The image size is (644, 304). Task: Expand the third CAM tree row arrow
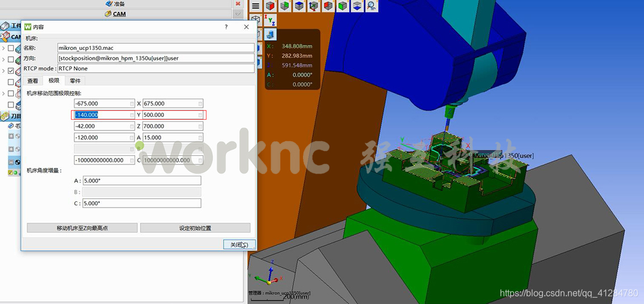click(x=3, y=71)
